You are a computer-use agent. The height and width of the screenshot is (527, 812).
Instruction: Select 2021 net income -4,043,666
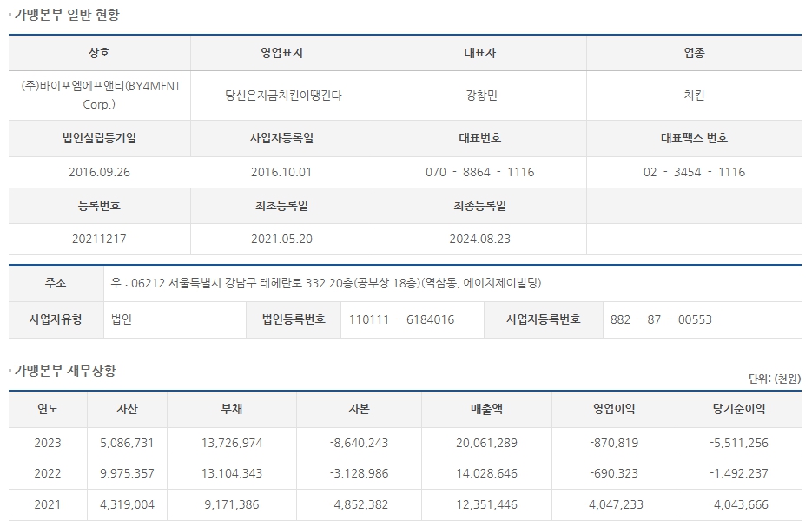click(739, 504)
